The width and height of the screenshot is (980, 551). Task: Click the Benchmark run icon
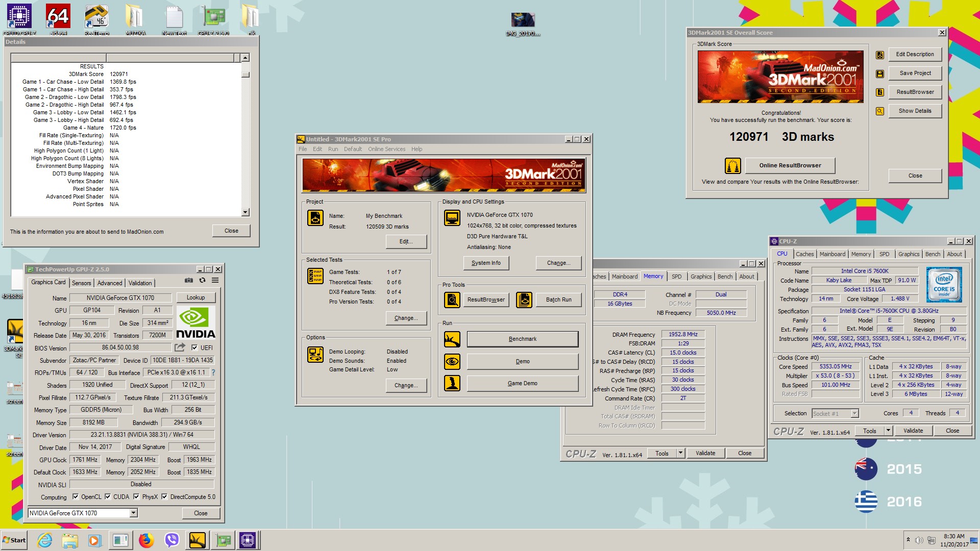pos(452,339)
